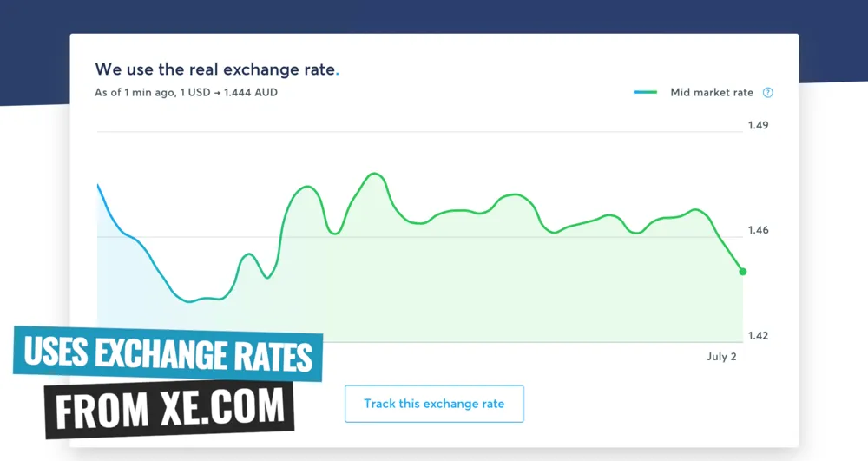Click the 1.49 axis label
The height and width of the screenshot is (461, 868).
[758, 125]
